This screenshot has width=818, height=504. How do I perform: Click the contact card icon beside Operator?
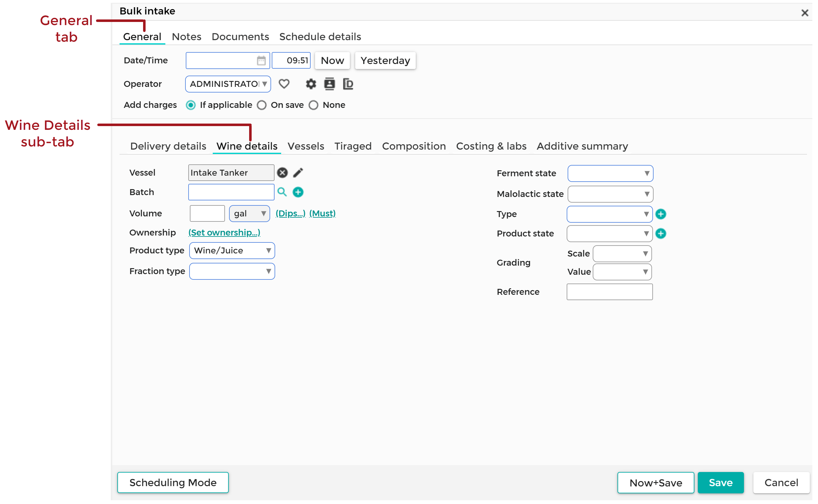[329, 84]
